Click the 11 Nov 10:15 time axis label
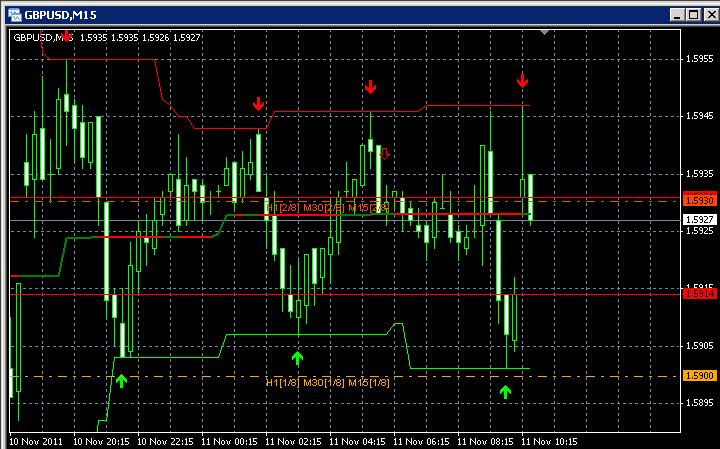The width and height of the screenshot is (720, 449). (549, 442)
